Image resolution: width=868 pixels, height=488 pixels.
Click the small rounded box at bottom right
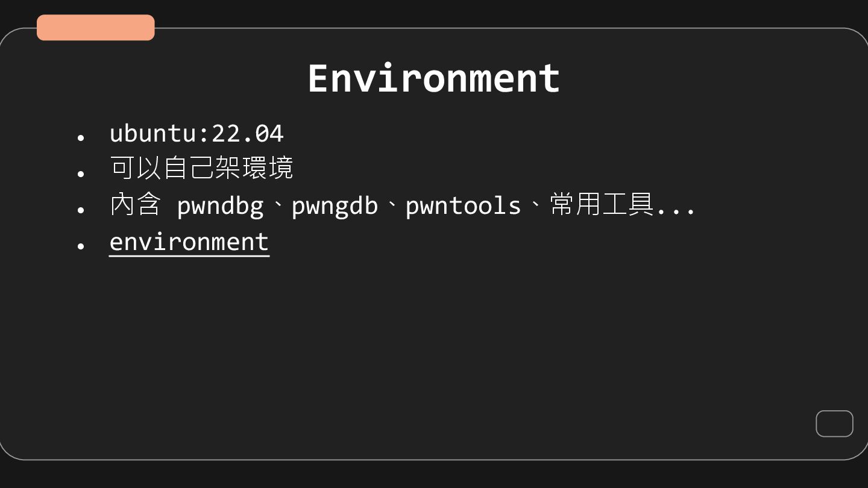(834, 424)
